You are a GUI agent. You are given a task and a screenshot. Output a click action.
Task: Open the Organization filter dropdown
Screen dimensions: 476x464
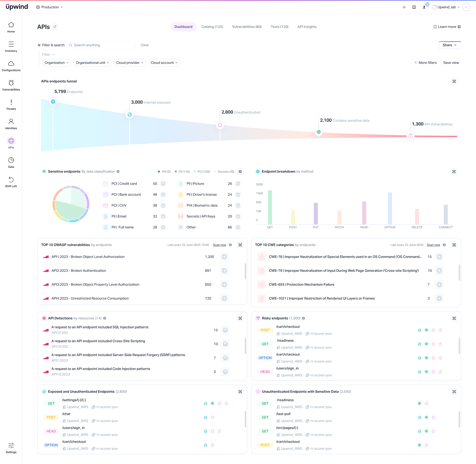tap(57, 63)
